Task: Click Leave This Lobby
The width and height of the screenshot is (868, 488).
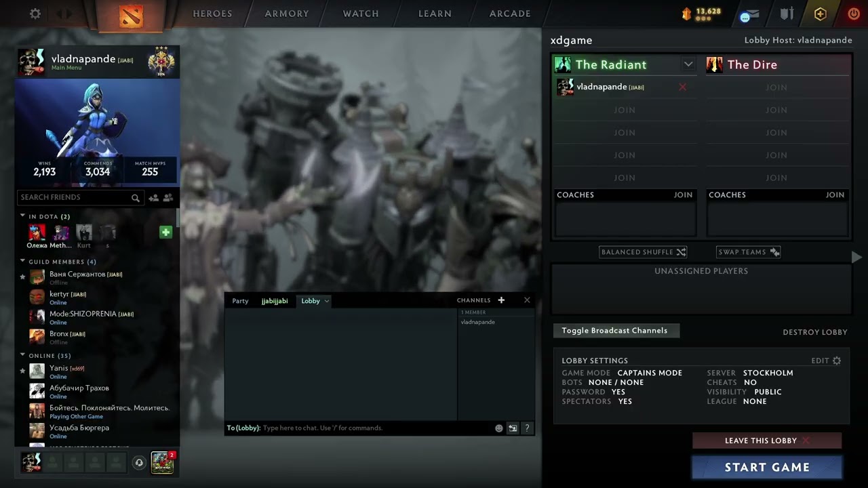Action: pos(767,441)
